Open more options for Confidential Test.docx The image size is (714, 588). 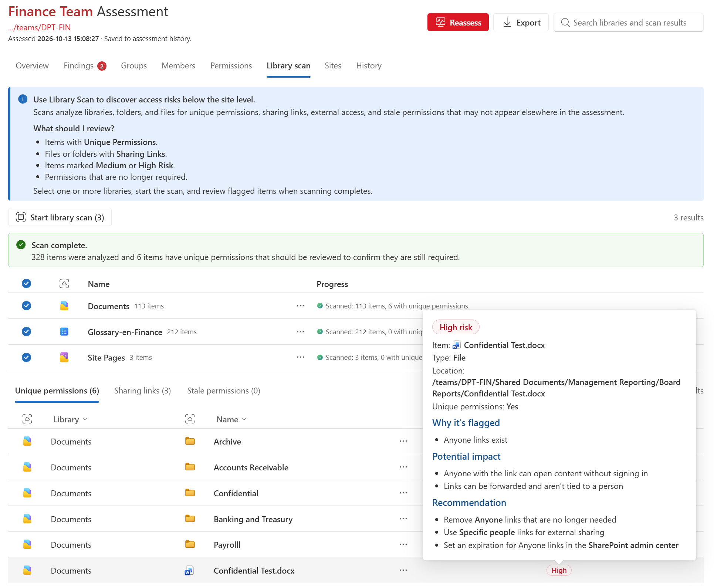pyautogui.click(x=403, y=570)
